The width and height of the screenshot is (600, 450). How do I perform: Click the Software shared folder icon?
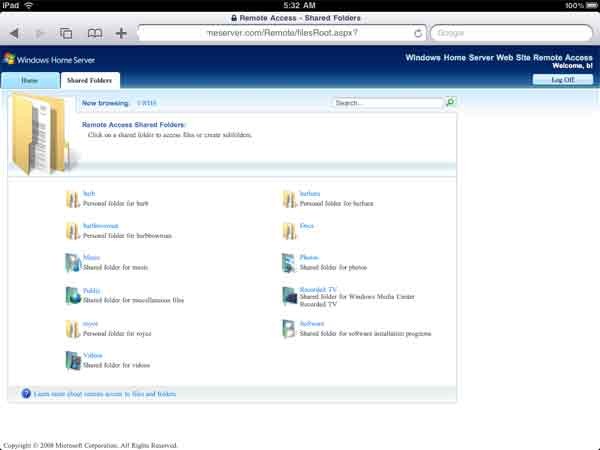coord(289,329)
